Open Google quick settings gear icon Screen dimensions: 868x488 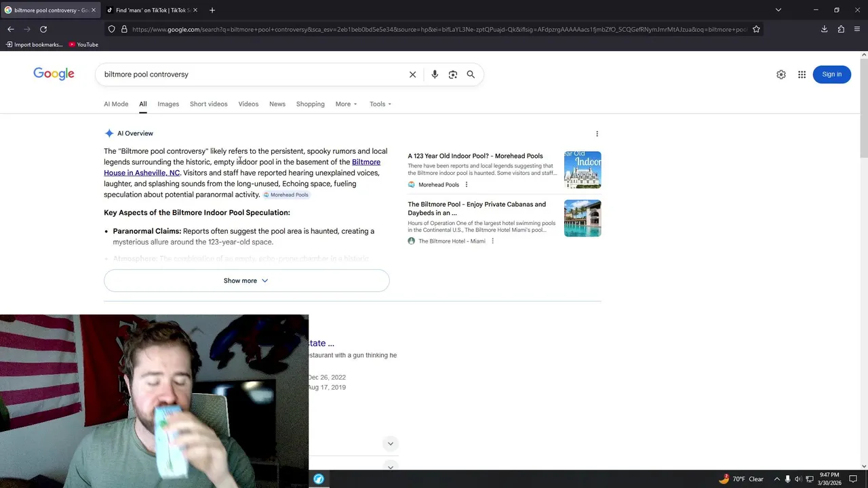click(x=781, y=75)
